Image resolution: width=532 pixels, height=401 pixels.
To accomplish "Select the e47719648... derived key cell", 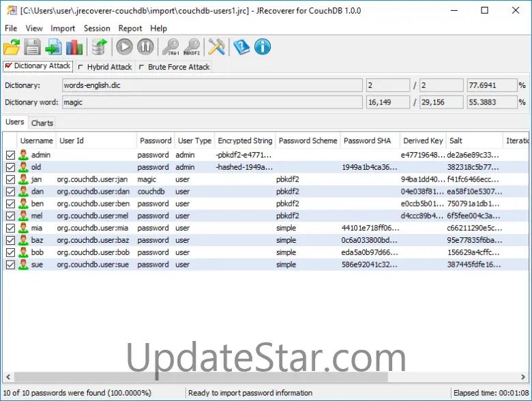I will tap(423, 155).
